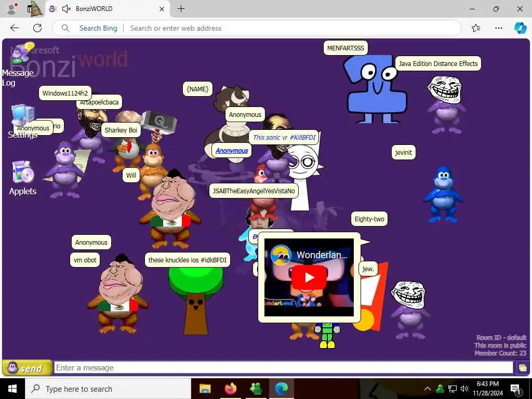Click the JSABTheEasyAngelYesVistaNo label
The height and width of the screenshot is (399, 532).
click(254, 191)
